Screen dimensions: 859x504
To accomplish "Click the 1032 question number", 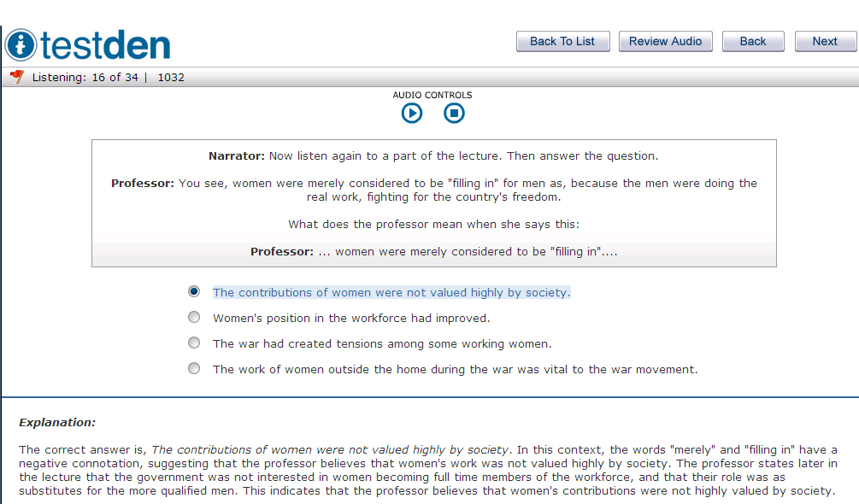I will [x=171, y=78].
